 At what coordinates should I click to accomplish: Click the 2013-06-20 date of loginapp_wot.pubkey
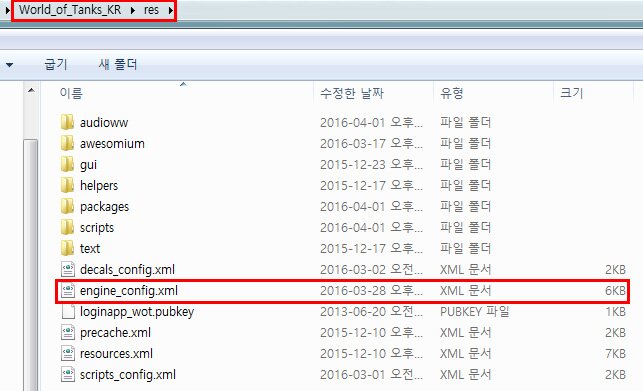coord(371,311)
